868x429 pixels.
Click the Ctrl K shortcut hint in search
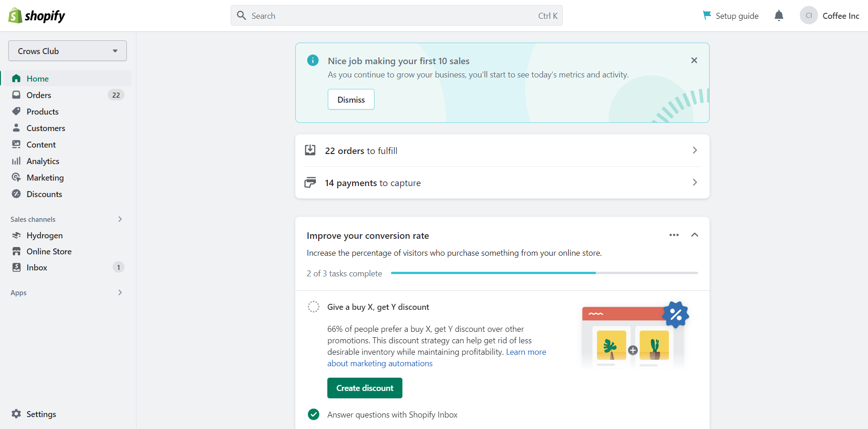[x=548, y=16]
